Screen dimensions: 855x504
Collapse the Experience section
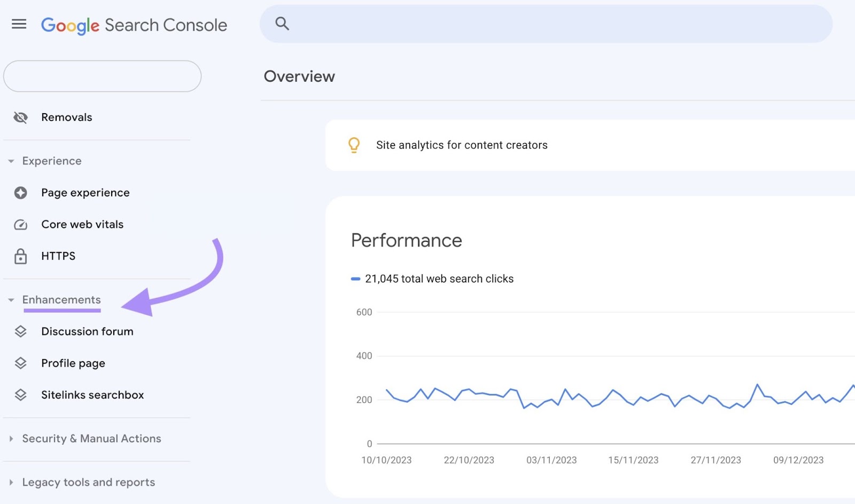[11, 161]
